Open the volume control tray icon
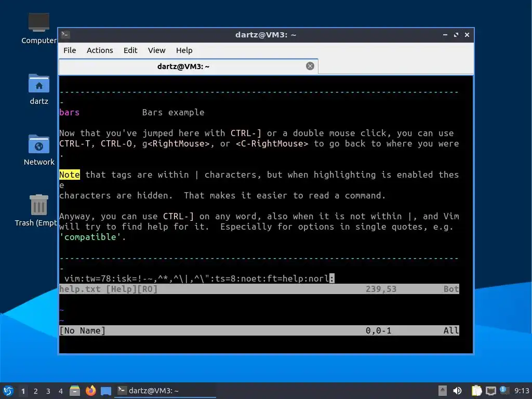Viewport: 532px width, 399px height. (x=457, y=391)
